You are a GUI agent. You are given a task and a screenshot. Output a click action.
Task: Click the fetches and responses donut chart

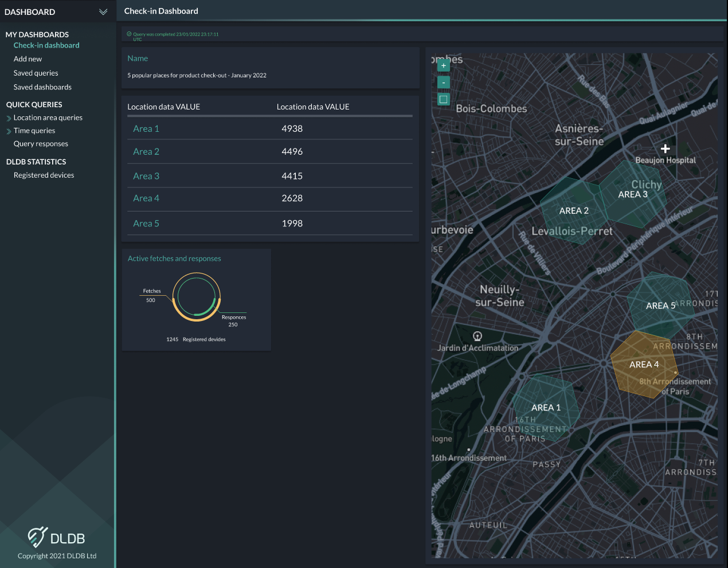tap(197, 296)
